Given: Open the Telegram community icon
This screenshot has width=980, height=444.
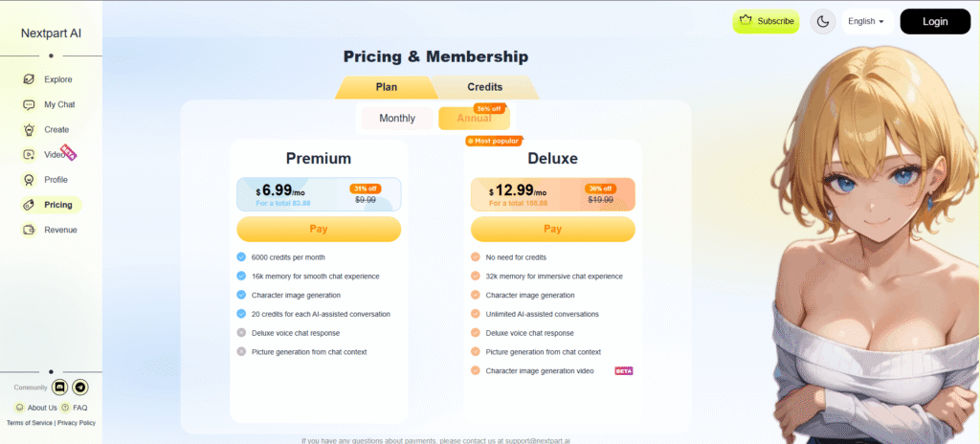Looking at the screenshot, I should 80,388.
